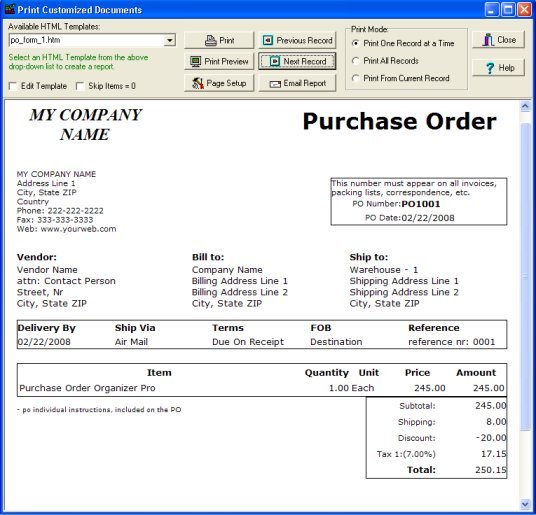The height and width of the screenshot is (515, 536).
Task: Click the MY COMPANY NAME logo text
Action: point(85,124)
